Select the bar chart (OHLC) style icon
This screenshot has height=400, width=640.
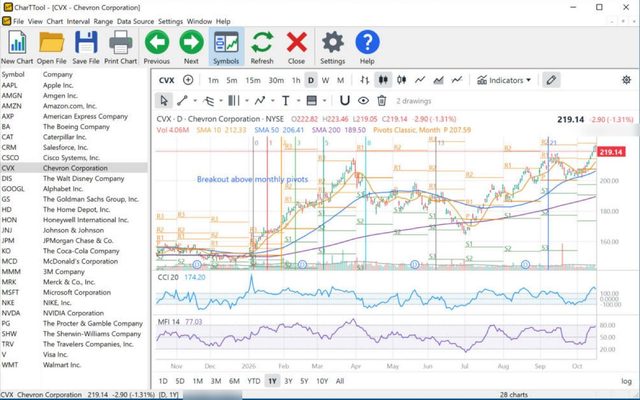[x=364, y=80]
